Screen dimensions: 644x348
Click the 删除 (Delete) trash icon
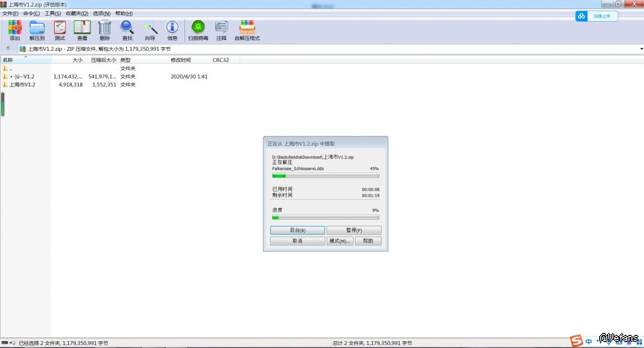coord(105,30)
